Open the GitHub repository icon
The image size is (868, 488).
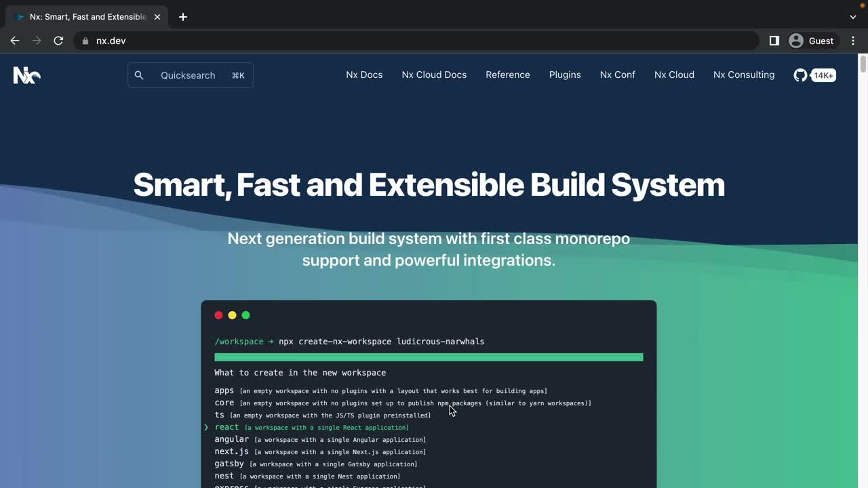click(800, 75)
